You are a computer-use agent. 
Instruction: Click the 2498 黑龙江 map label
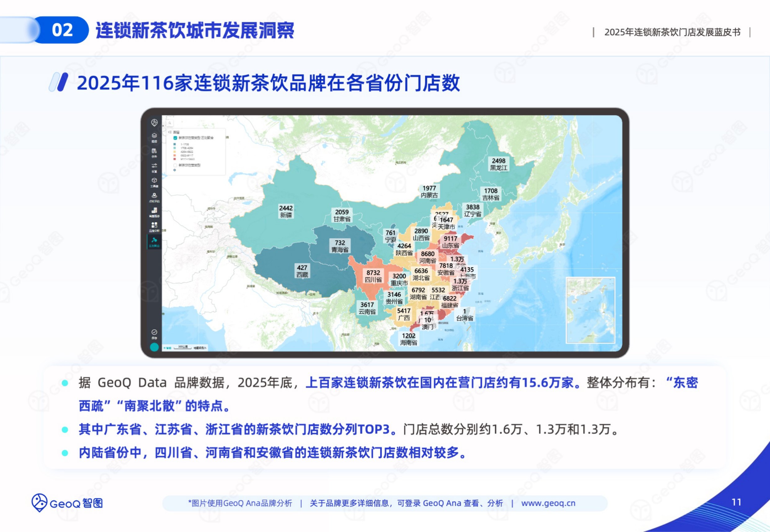(498, 164)
